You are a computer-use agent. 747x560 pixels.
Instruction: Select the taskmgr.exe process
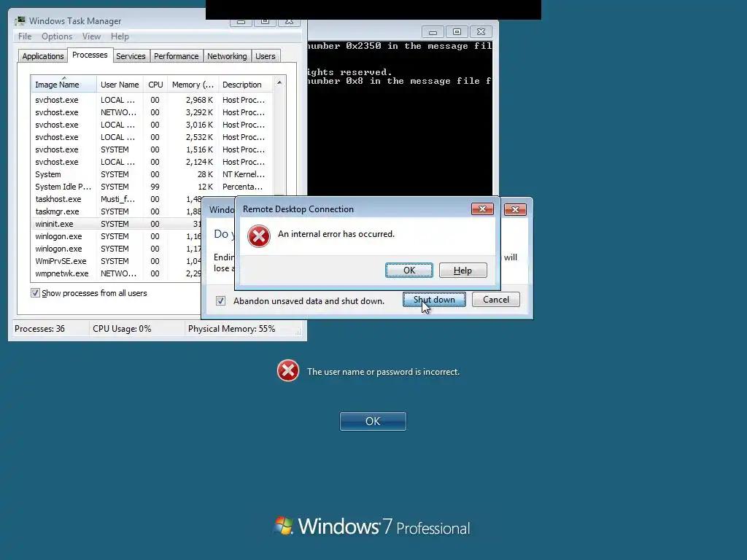coord(116,211)
